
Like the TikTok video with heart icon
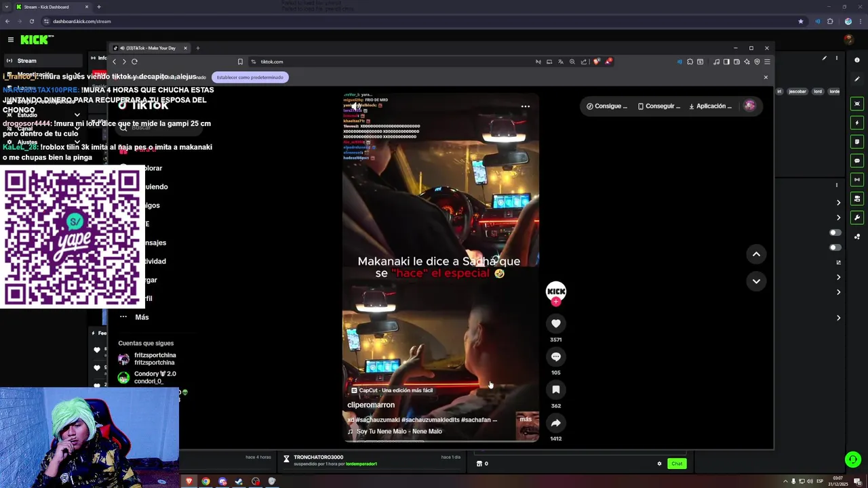555,323
